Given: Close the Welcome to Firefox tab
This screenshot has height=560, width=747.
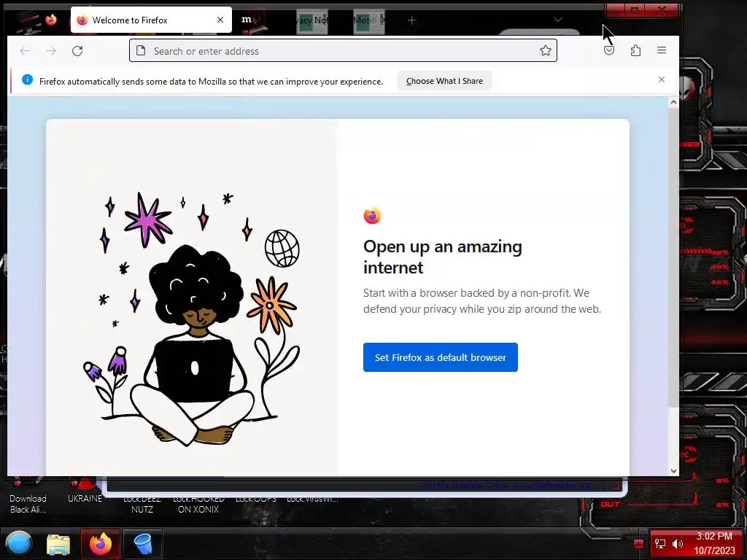Looking at the screenshot, I should point(220,20).
